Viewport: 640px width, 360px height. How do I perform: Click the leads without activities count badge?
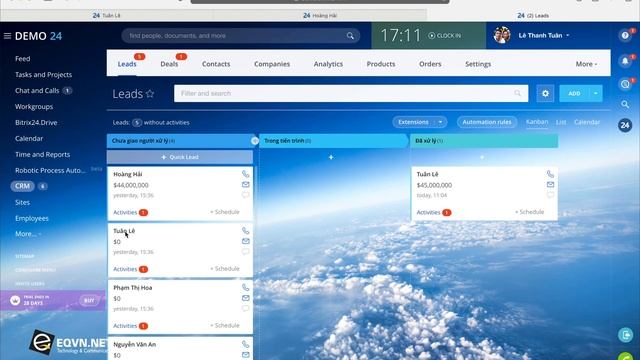[x=137, y=122]
